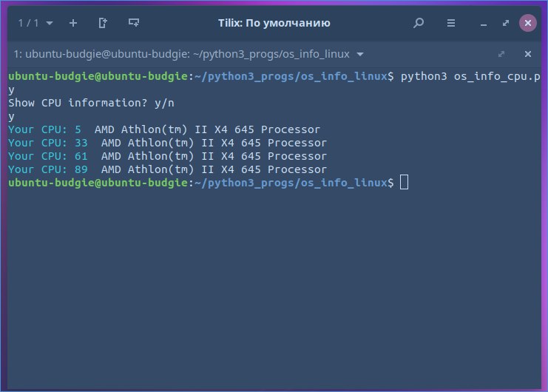This screenshot has width=548, height=392.
Task: Click the 'Show CPU information? y/n' line
Action: 92,103
